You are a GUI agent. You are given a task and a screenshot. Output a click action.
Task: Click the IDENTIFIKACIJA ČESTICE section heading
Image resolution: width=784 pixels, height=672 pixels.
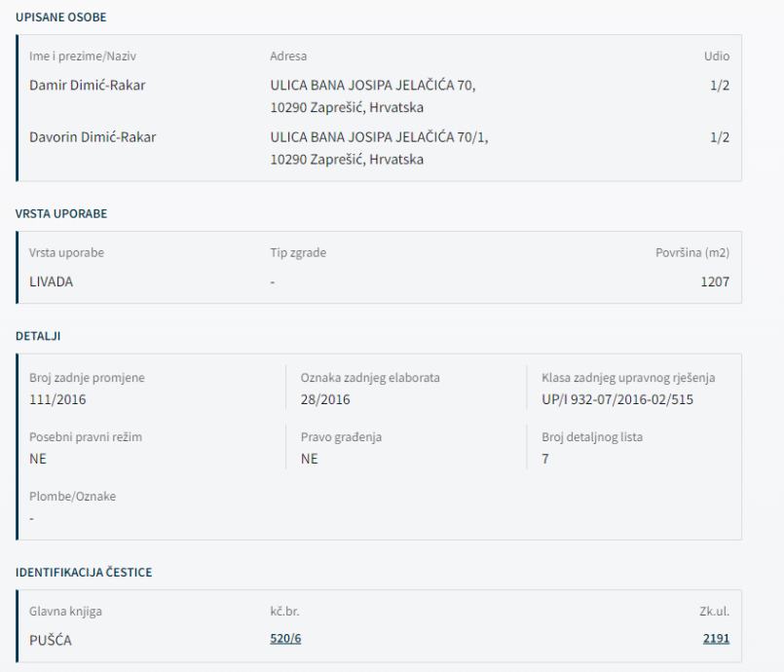tap(83, 571)
